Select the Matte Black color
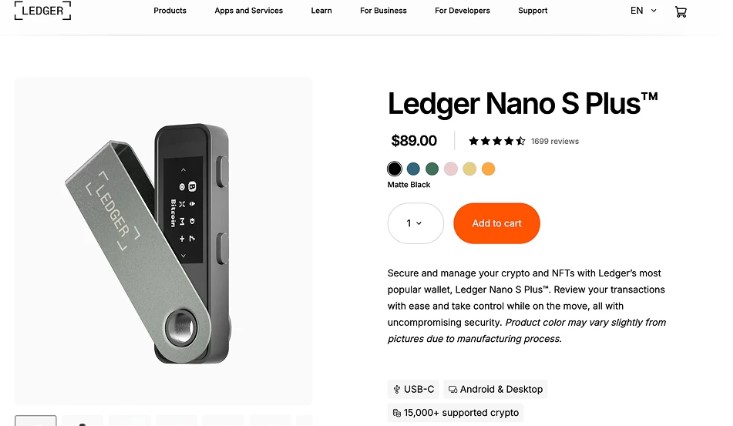Image resolution: width=733 pixels, height=426 pixels. click(395, 169)
